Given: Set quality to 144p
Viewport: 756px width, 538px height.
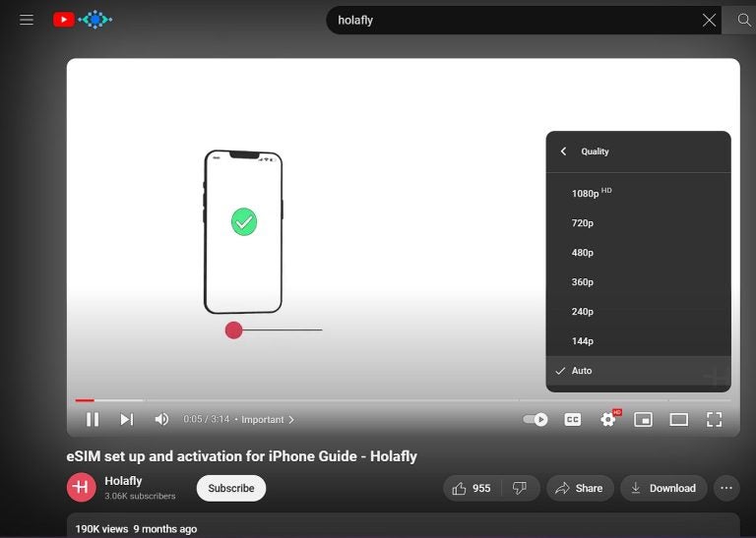Looking at the screenshot, I should [x=638, y=341].
